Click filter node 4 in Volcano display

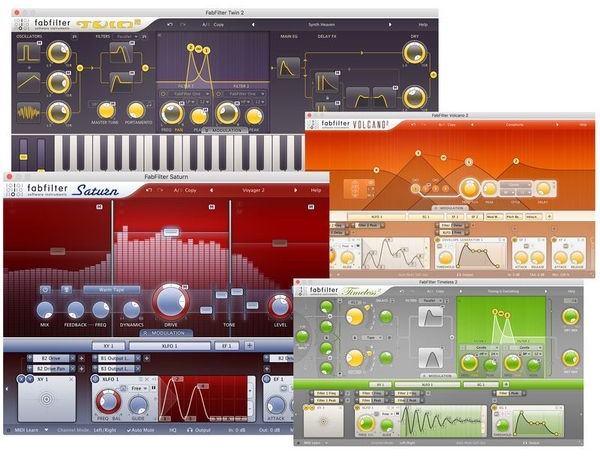[x=376, y=170]
